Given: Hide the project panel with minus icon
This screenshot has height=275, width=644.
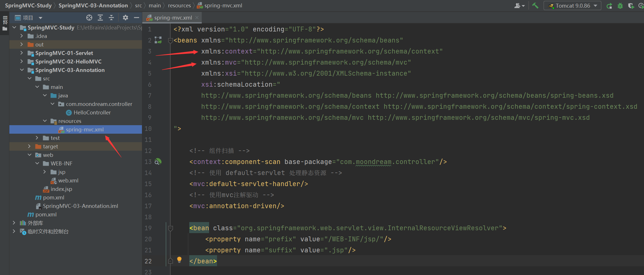Looking at the screenshot, I should [137, 18].
